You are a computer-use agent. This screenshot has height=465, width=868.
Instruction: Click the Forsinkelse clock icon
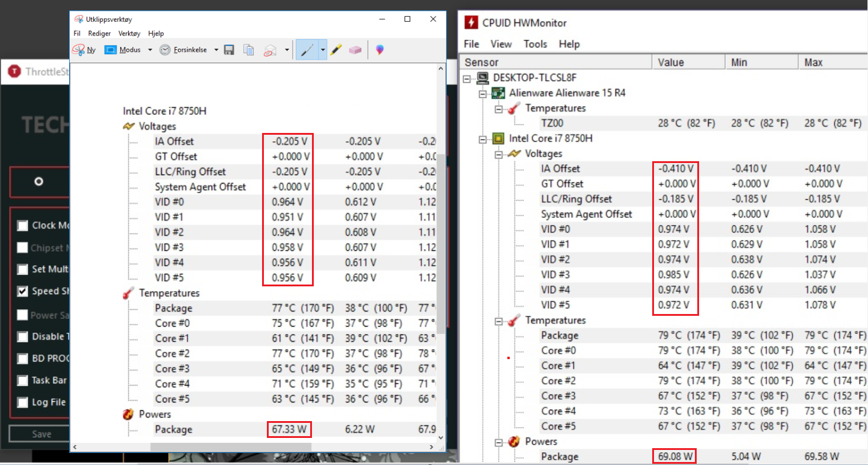[165, 50]
